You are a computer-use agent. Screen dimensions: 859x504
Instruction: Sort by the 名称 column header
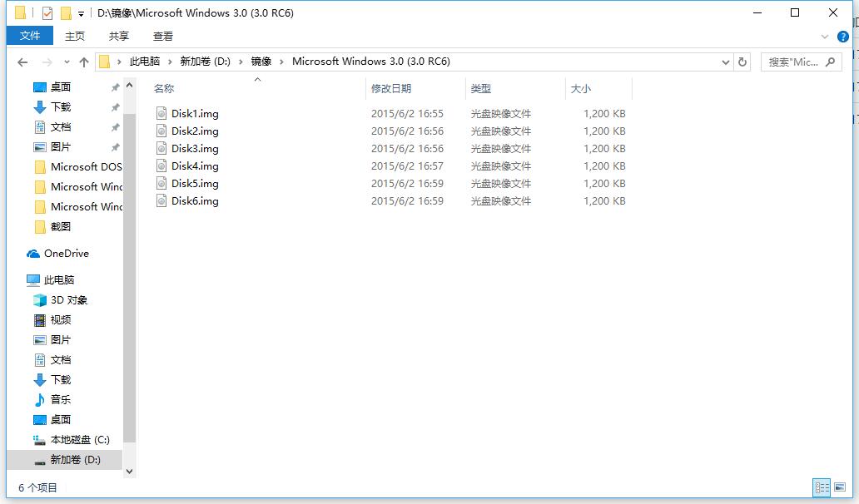(x=164, y=89)
